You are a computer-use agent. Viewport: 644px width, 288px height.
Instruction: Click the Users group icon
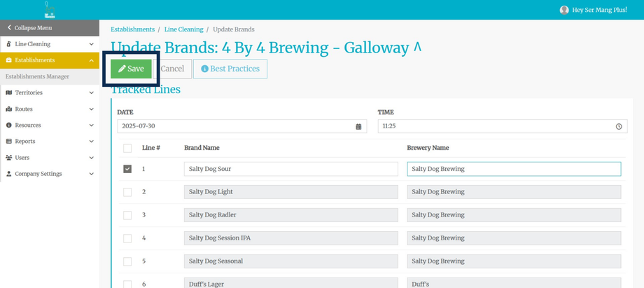(9, 158)
